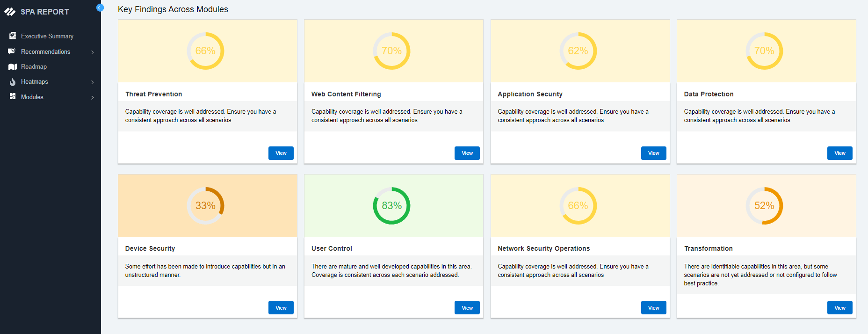Viewport: 868px width, 334px height.
Task: View the Device Security module
Action: pos(281,308)
